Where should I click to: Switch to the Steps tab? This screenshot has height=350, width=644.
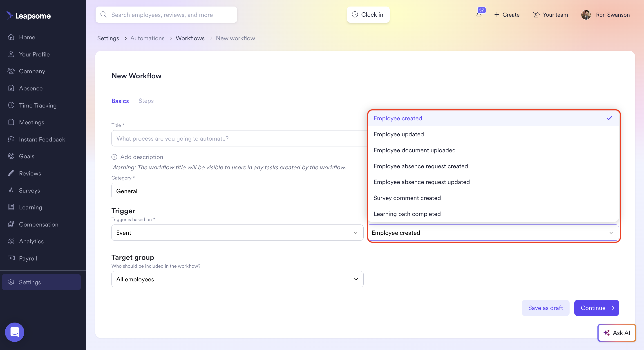click(146, 101)
